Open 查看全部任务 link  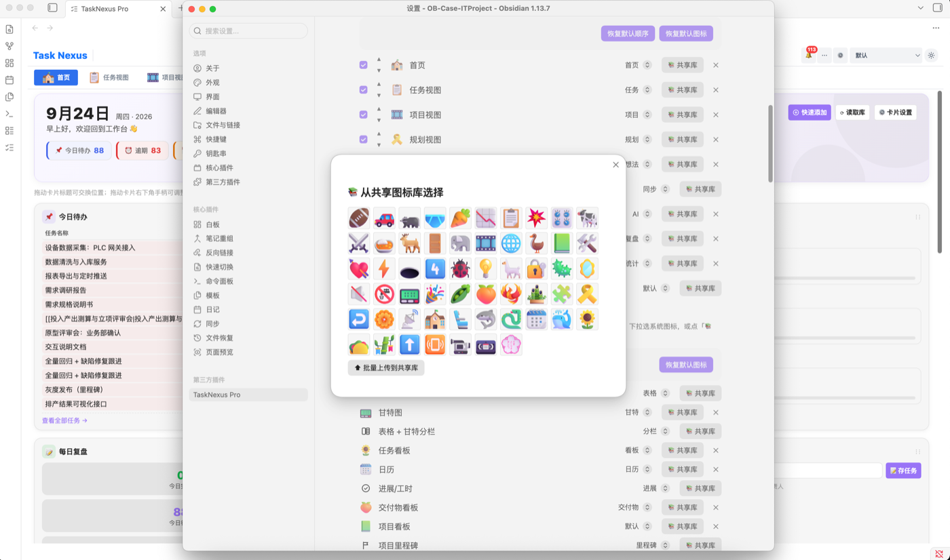pos(64,420)
